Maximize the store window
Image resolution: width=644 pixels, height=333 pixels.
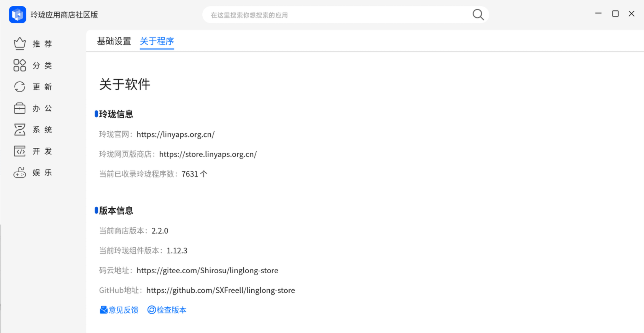615,13
